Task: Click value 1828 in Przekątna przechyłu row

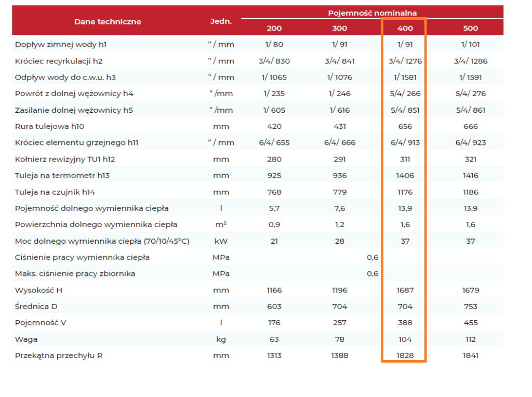Action: tap(405, 355)
